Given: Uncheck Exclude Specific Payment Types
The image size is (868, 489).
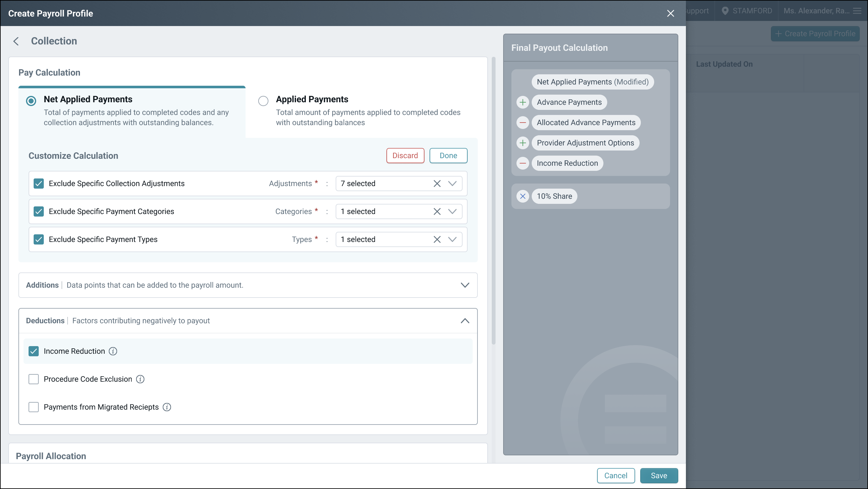Looking at the screenshot, I should click(39, 239).
